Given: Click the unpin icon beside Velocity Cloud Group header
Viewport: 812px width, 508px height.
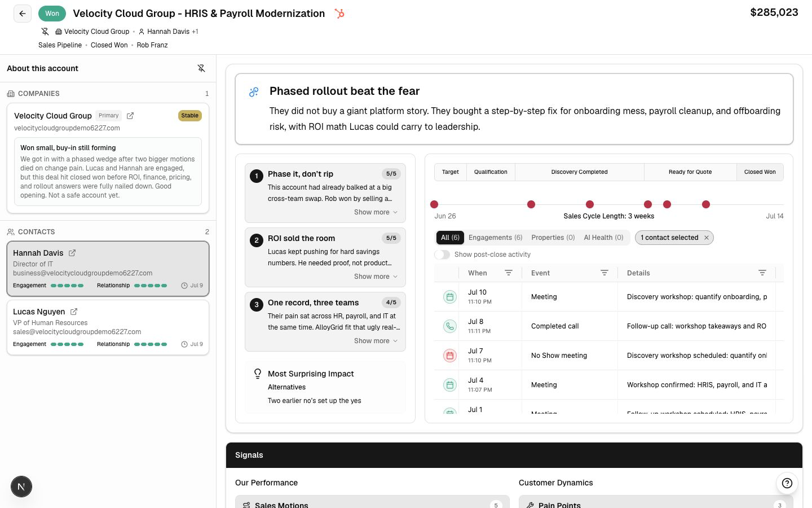Looking at the screenshot, I should pos(45,32).
